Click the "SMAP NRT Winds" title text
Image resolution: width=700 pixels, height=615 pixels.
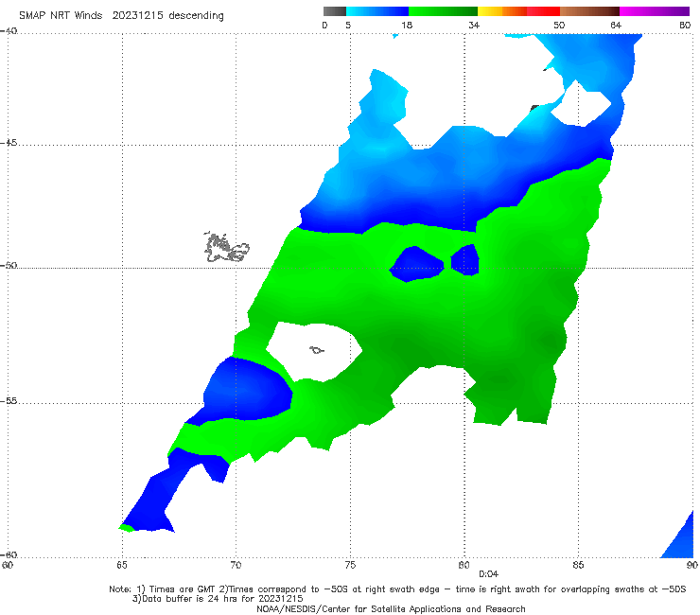tap(61, 15)
